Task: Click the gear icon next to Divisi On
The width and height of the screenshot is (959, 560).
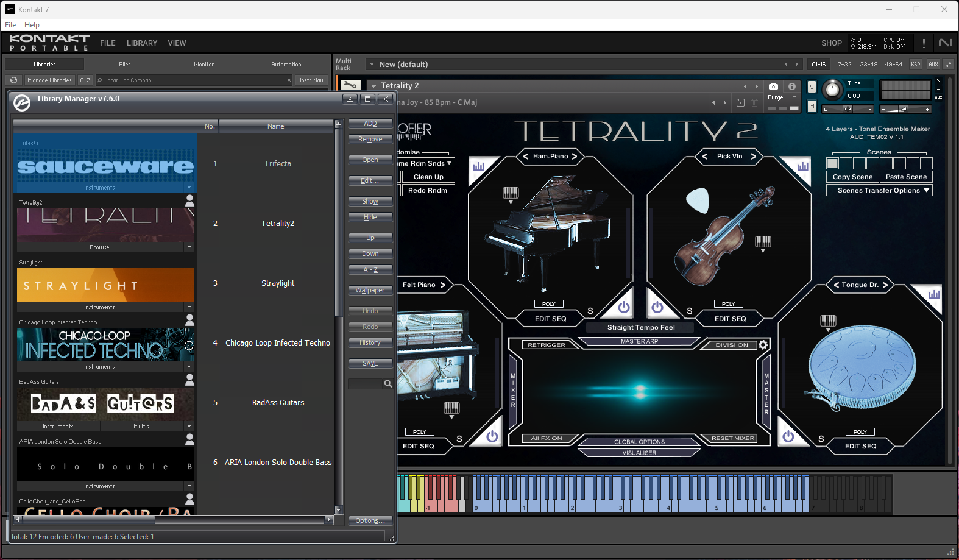Action: click(x=763, y=345)
